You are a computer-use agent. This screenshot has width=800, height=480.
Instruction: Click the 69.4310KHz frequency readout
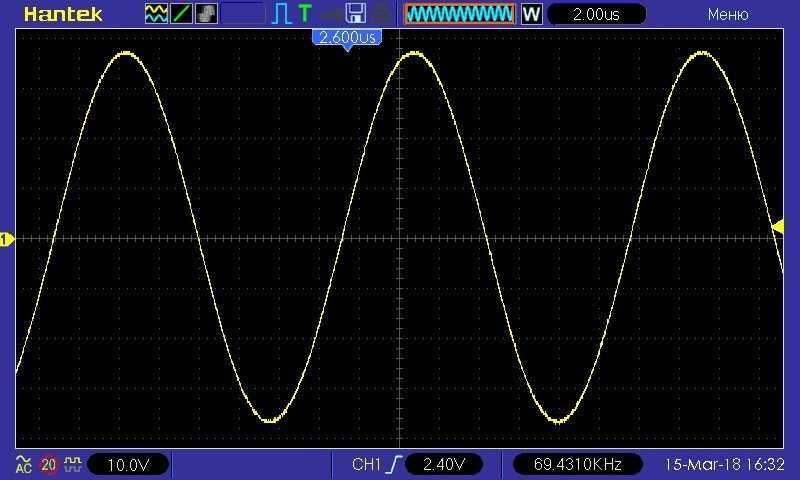click(x=577, y=464)
